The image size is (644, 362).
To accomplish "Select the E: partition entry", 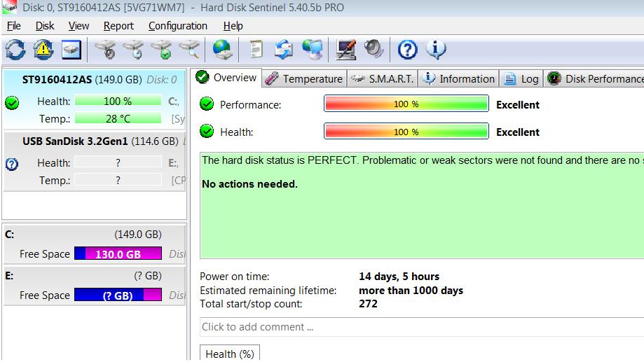I will coord(95,286).
